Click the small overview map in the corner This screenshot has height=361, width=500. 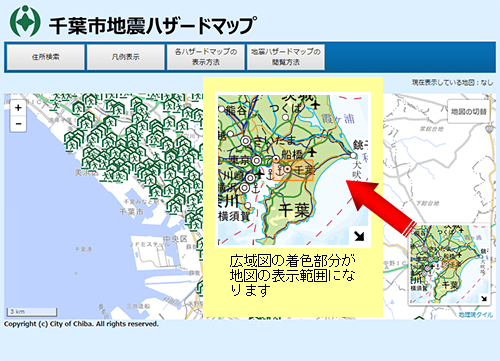coord(449,264)
